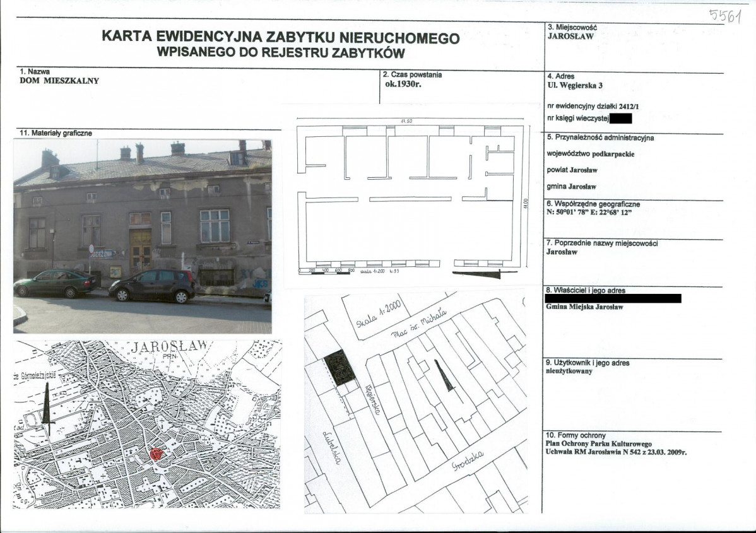This screenshot has height=533, width=756.
Task: Select the coordinates 'N: 50°01' 78" E: 22°68' 12"'
Action: tap(589, 213)
